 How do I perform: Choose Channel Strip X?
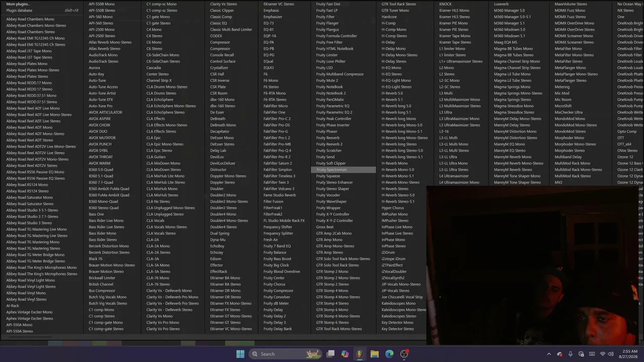point(159,80)
